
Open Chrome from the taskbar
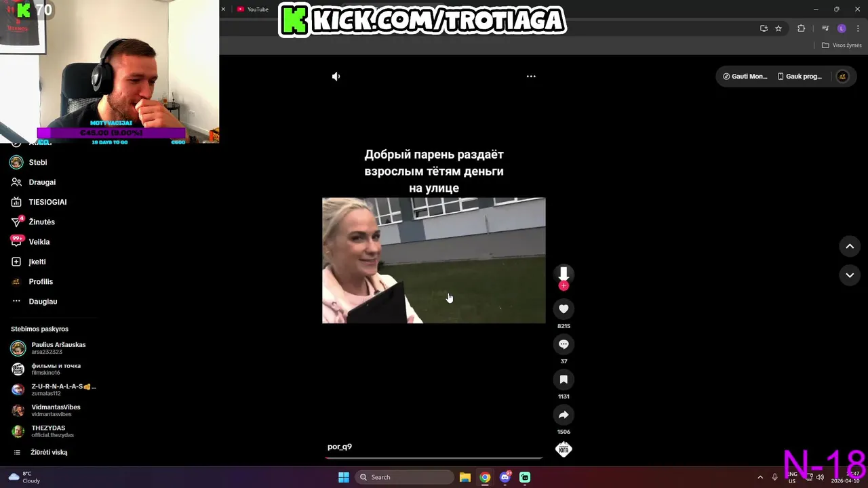click(485, 477)
